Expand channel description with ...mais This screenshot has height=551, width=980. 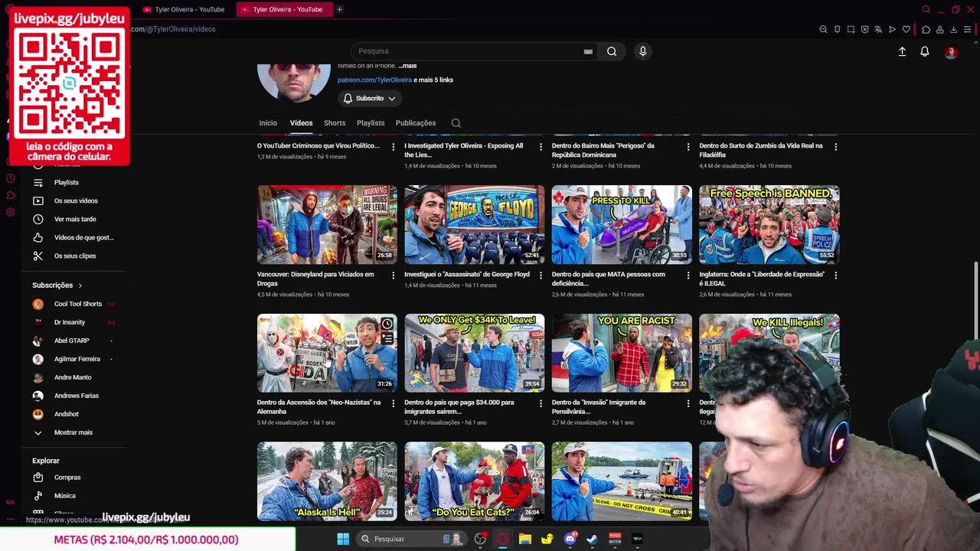coord(407,66)
